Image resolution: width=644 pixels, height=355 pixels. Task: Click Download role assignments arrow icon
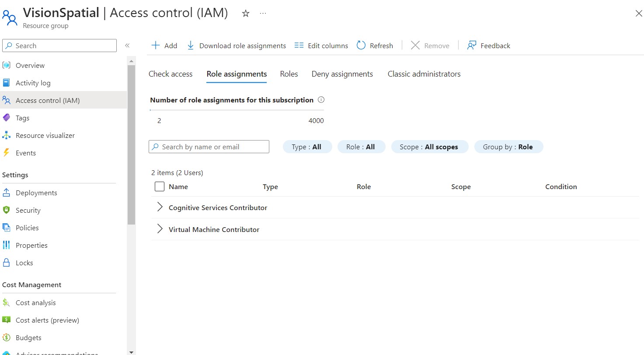coord(191,46)
